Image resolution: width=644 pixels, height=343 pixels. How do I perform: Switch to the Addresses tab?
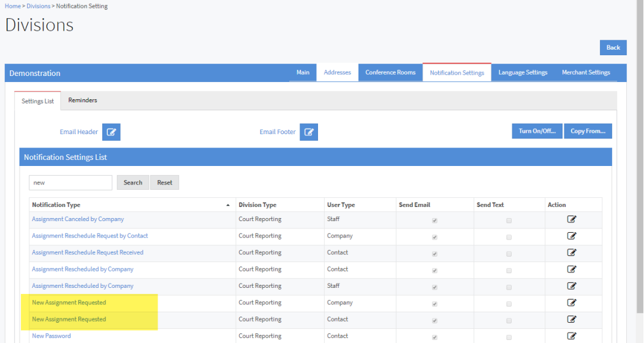click(x=337, y=72)
